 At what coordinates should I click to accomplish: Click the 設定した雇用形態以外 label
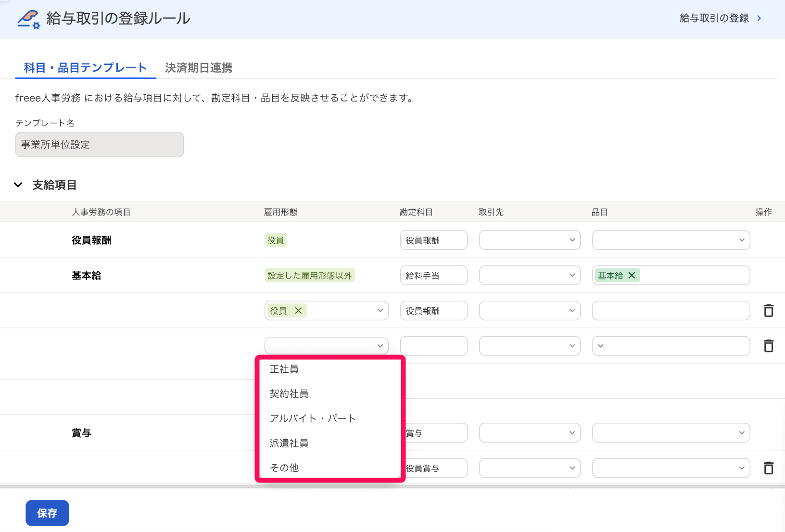(x=310, y=276)
